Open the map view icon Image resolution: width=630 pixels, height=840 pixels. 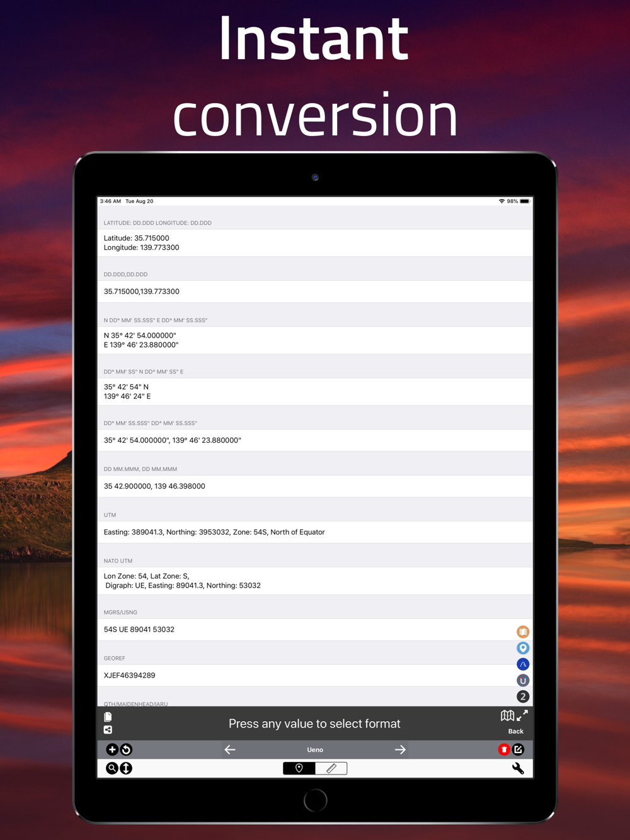click(507, 715)
